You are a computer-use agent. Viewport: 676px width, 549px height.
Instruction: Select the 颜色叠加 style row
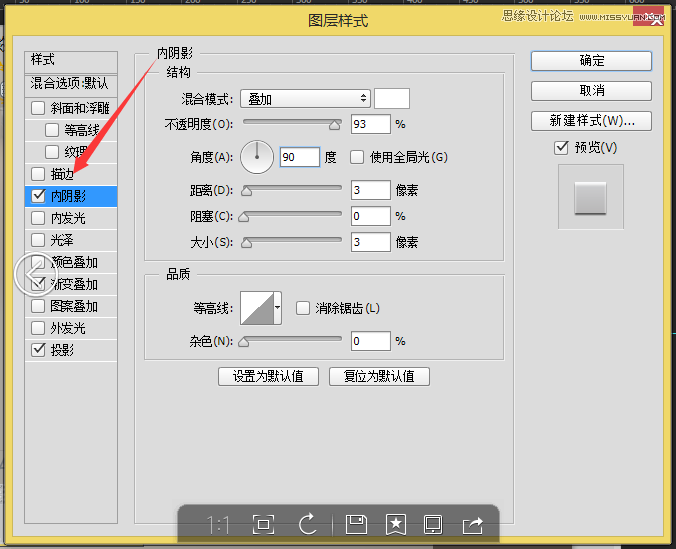tap(71, 262)
